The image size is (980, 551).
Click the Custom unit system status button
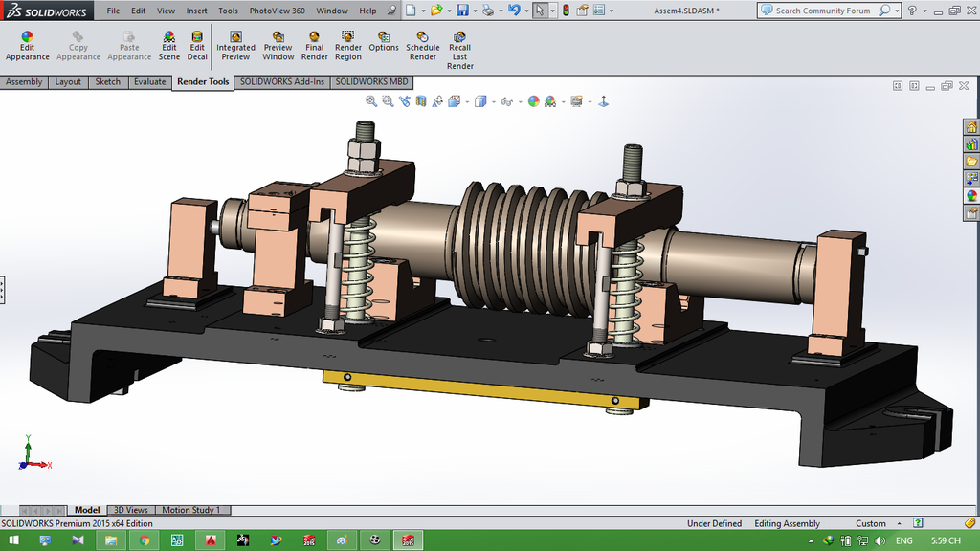point(871,523)
